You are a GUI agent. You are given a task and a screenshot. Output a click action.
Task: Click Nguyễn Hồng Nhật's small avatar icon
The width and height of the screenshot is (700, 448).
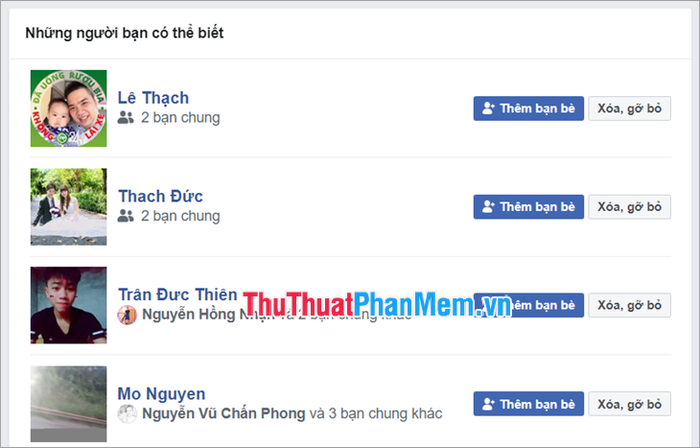pos(127,315)
